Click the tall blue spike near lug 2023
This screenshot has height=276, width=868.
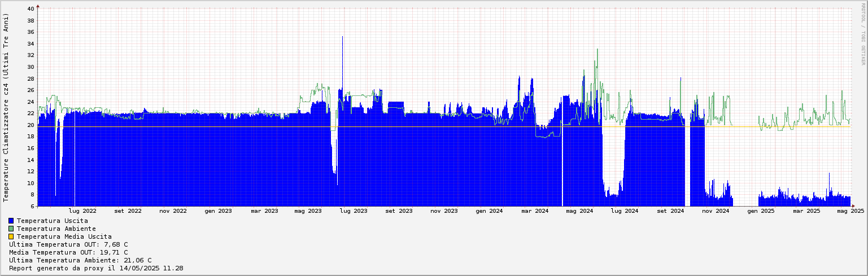342,62
